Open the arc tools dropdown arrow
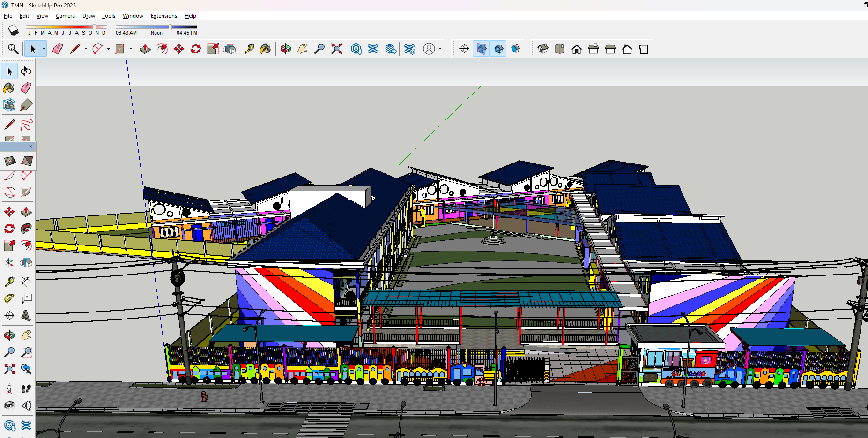868x438 pixels. click(108, 49)
